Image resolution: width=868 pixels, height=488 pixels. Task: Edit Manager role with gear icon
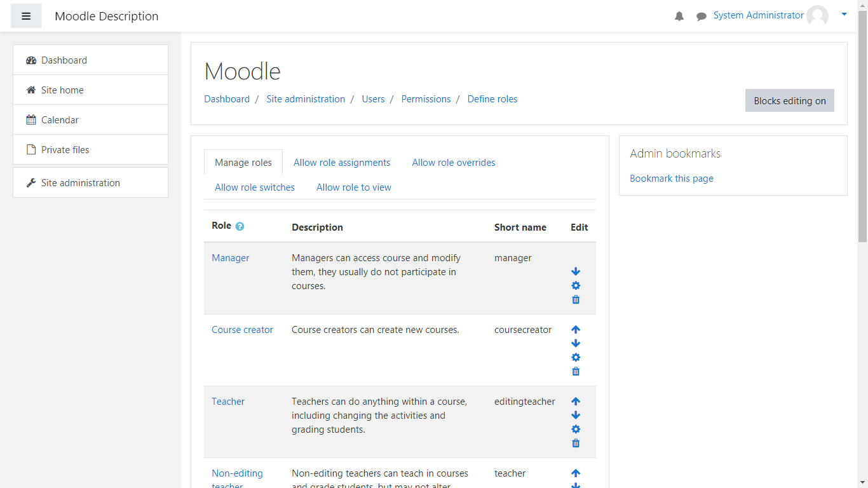(576, 285)
